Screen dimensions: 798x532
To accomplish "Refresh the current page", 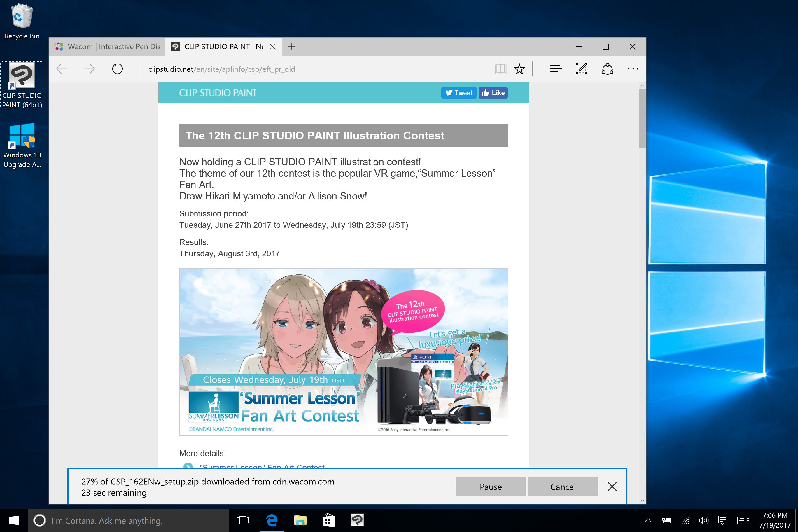I will [x=117, y=69].
